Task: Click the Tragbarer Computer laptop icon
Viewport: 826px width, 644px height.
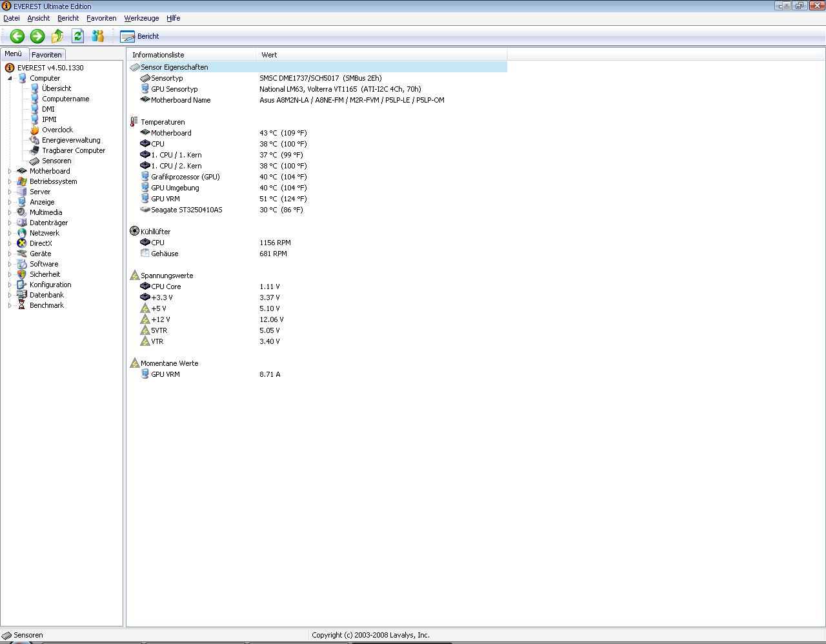Action: (35, 150)
